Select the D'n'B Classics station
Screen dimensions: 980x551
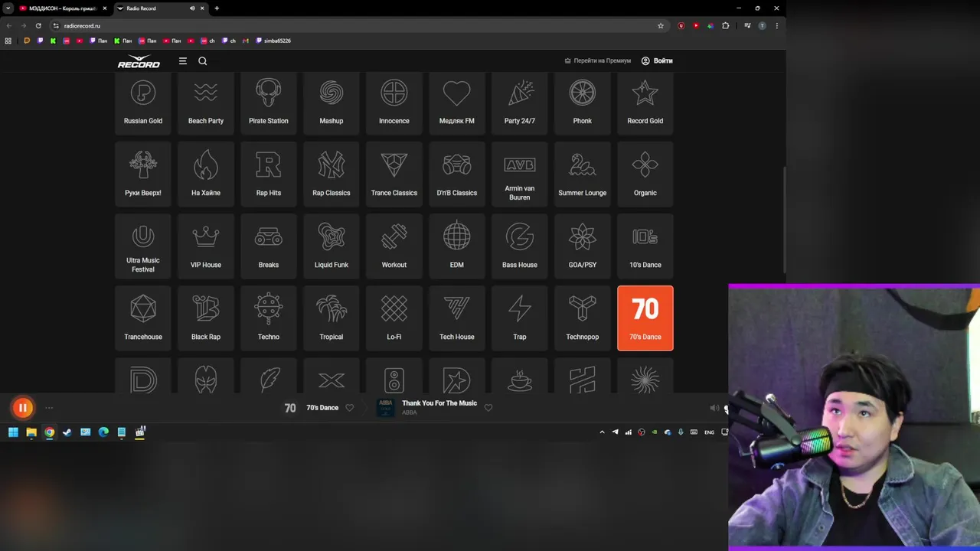click(457, 174)
